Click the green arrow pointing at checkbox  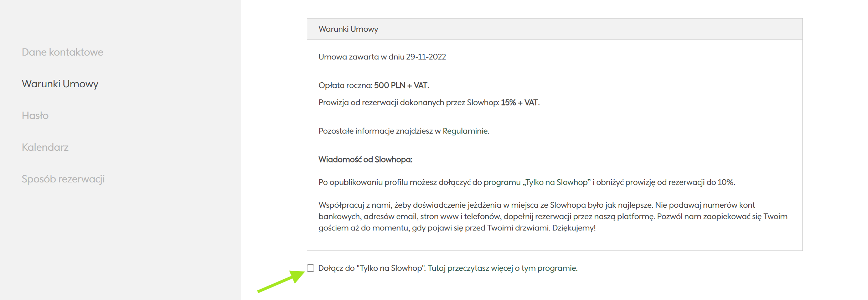[x=281, y=281]
